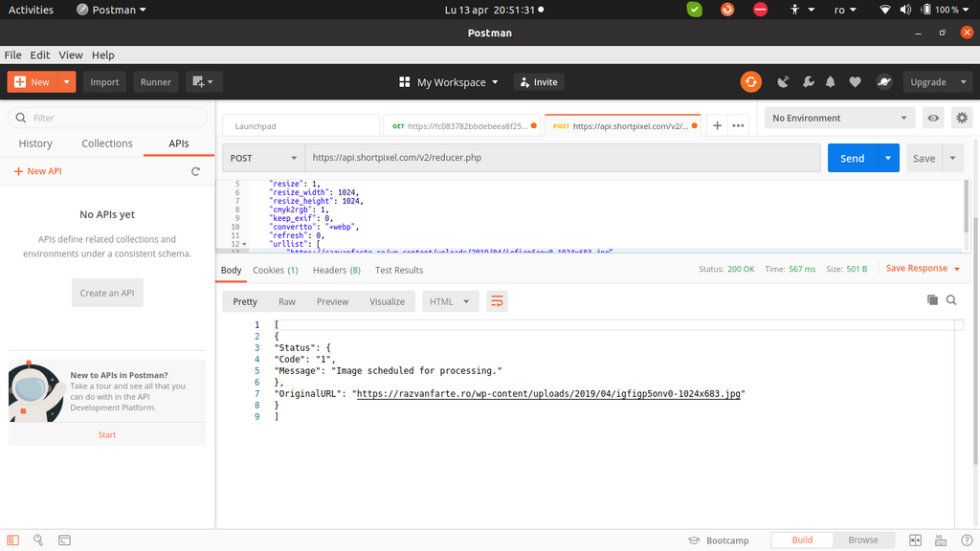Screen dimensions: 980x551
Task: Open notifications via the bell icon
Action: point(831,82)
